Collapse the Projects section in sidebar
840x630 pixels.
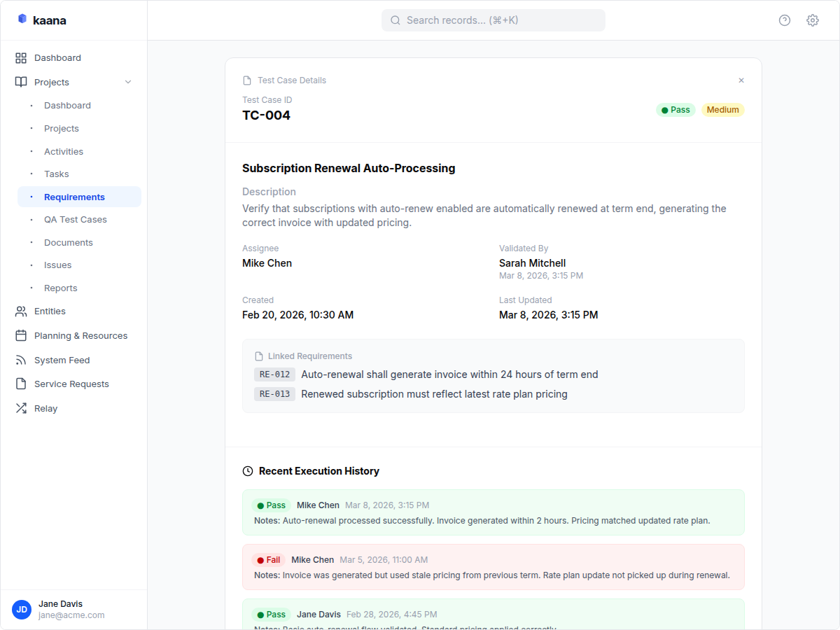click(128, 82)
